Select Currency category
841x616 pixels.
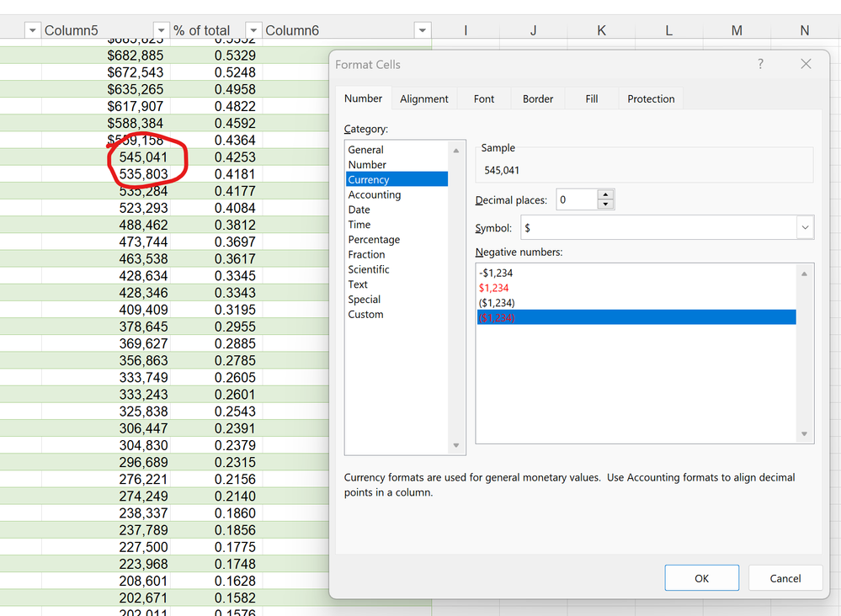point(397,179)
